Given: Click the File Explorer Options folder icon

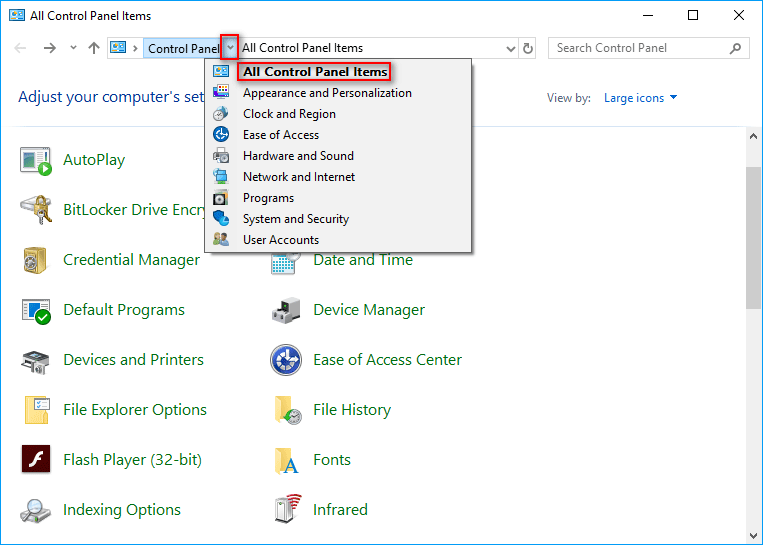Looking at the screenshot, I should 36,410.
